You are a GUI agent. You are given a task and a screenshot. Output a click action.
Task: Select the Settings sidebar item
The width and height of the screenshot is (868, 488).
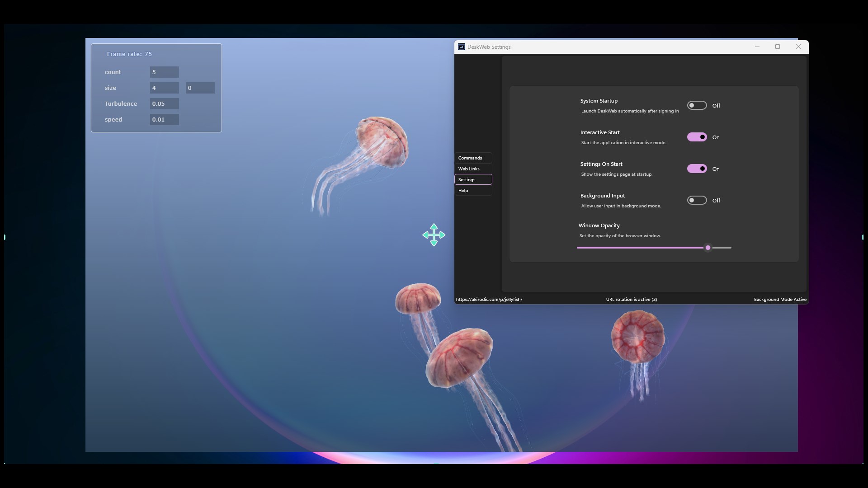click(x=473, y=179)
